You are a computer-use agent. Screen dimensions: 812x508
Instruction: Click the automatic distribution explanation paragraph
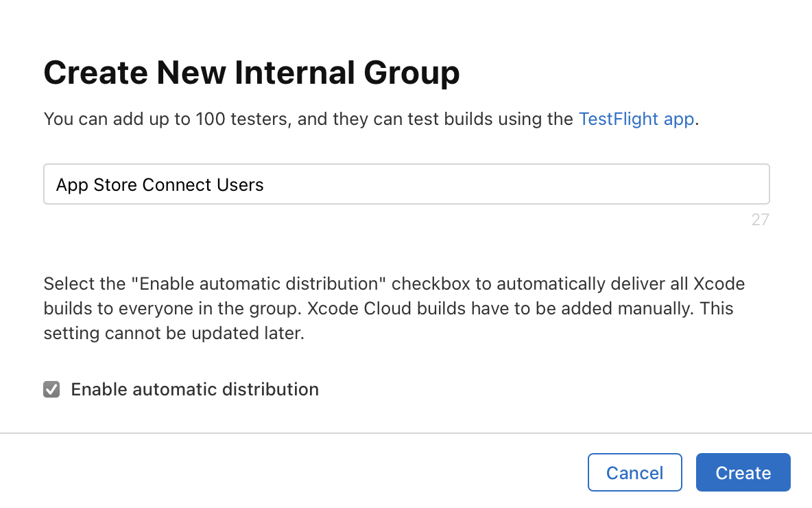pos(394,308)
